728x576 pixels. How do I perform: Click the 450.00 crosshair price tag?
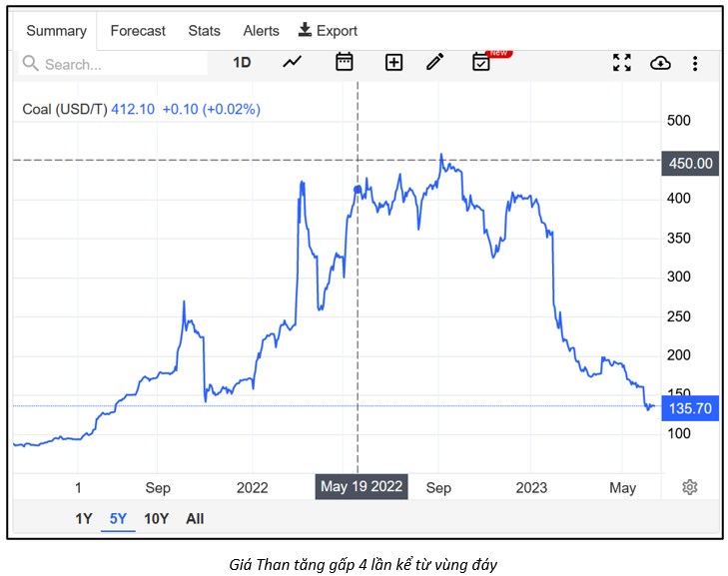690,164
